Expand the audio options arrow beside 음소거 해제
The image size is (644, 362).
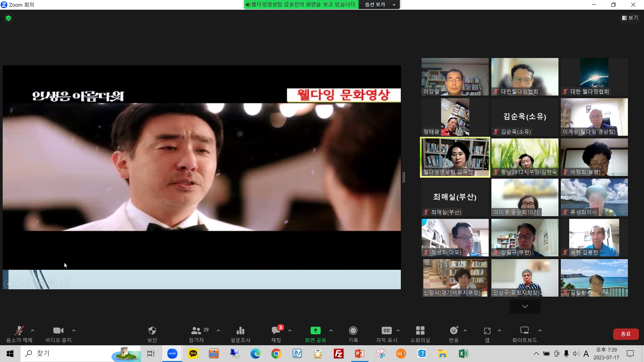click(x=33, y=330)
